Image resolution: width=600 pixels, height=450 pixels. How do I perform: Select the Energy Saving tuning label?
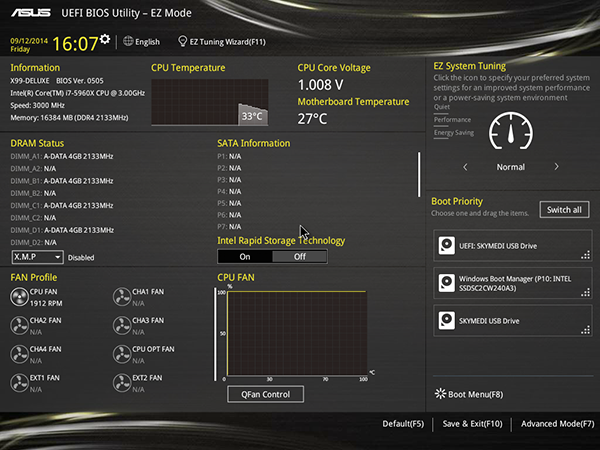[454, 133]
